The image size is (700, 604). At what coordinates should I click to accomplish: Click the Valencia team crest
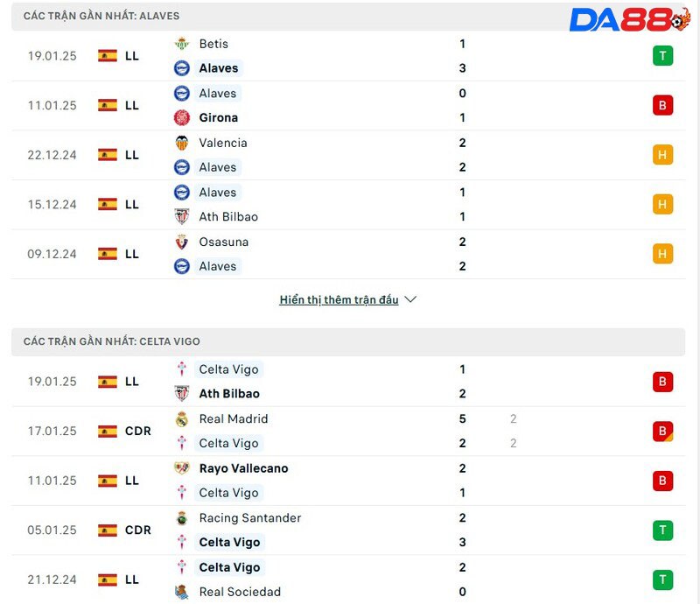click(x=182, y=143)
